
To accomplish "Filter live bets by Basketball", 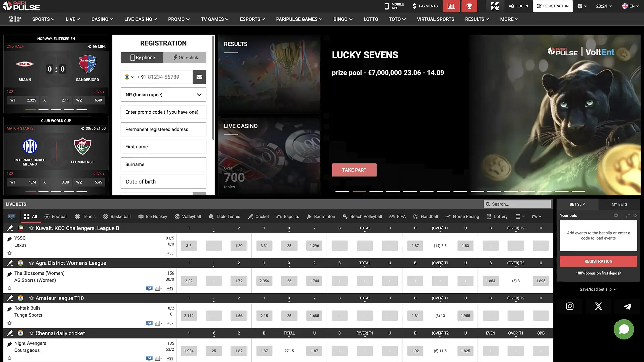I will coord(117,217).
